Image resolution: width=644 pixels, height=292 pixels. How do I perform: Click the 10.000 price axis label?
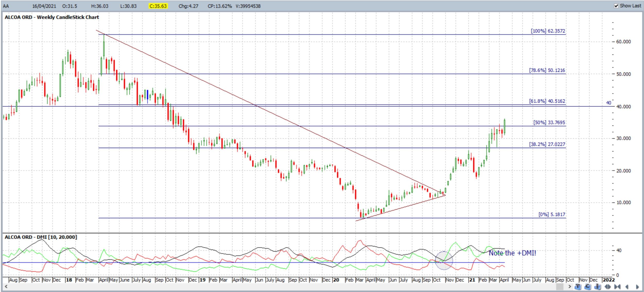(623, 202)
